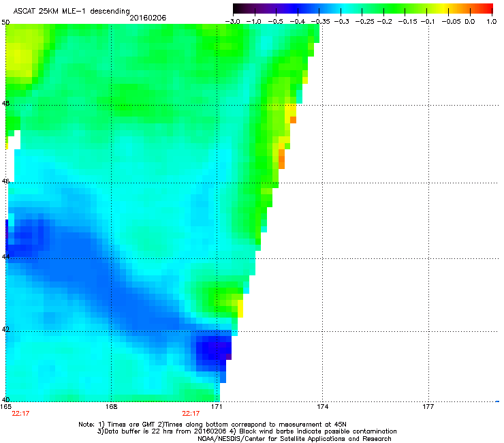The image size is (504, 443).
Task: Click the latitude label 48
Action: pos(5,104)
